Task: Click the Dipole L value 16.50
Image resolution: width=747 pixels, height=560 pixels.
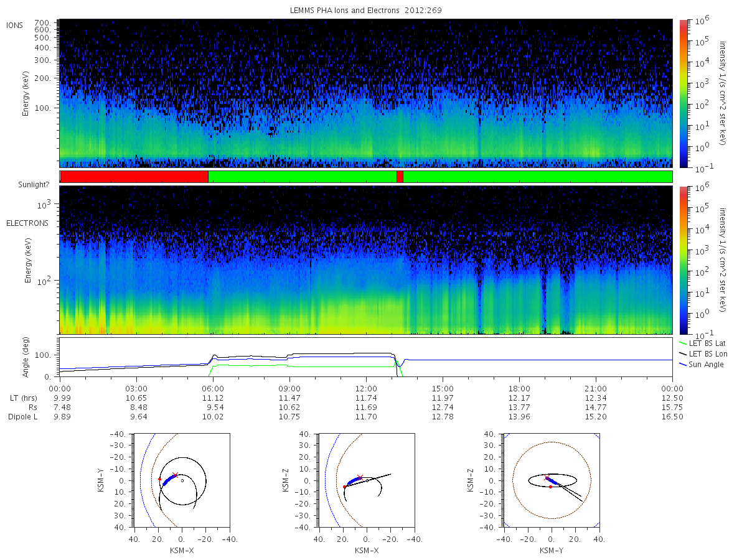Action: click(672, 416)
